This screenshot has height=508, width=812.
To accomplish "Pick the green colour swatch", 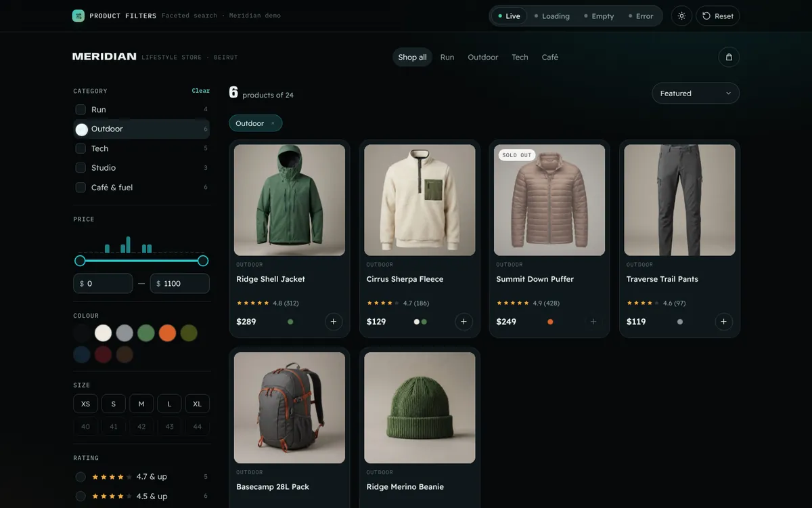I will (x=146, y=333).
